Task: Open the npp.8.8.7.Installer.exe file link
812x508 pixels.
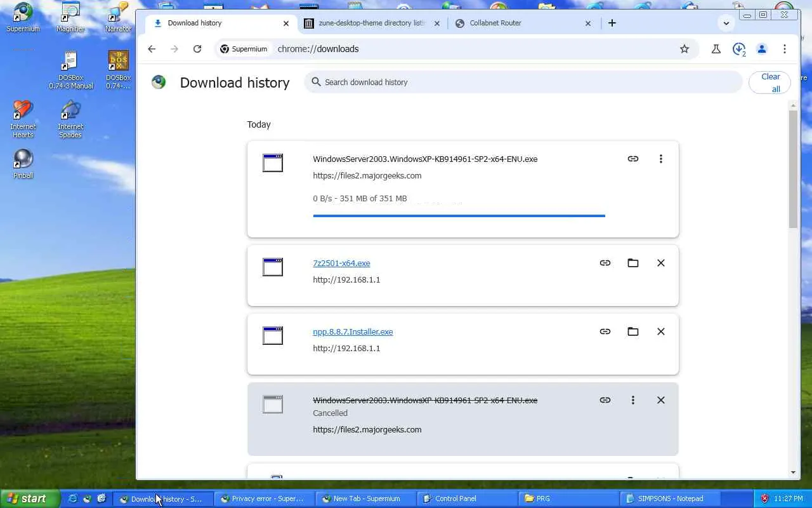Action: tap(353, 331)
